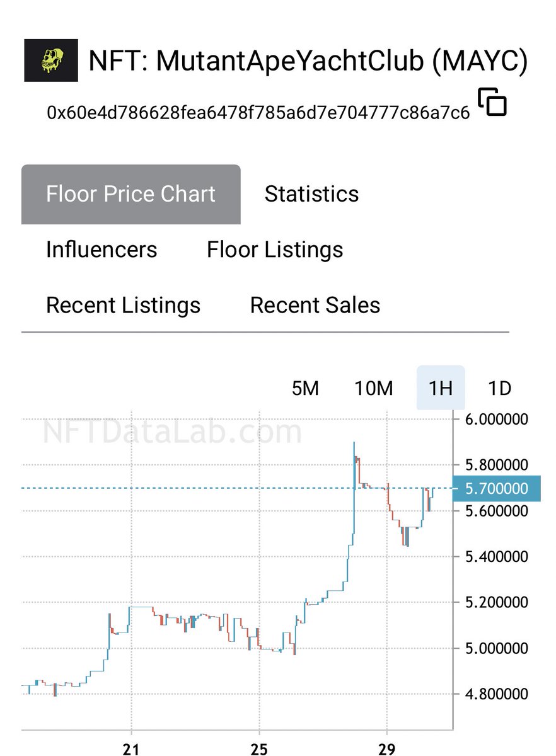Show the Floor Listings tab

[275, 249]
